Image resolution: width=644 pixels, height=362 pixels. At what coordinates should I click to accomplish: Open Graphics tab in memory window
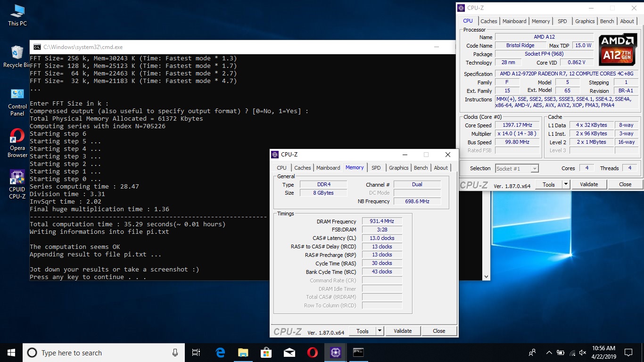[x=398, y=168]
